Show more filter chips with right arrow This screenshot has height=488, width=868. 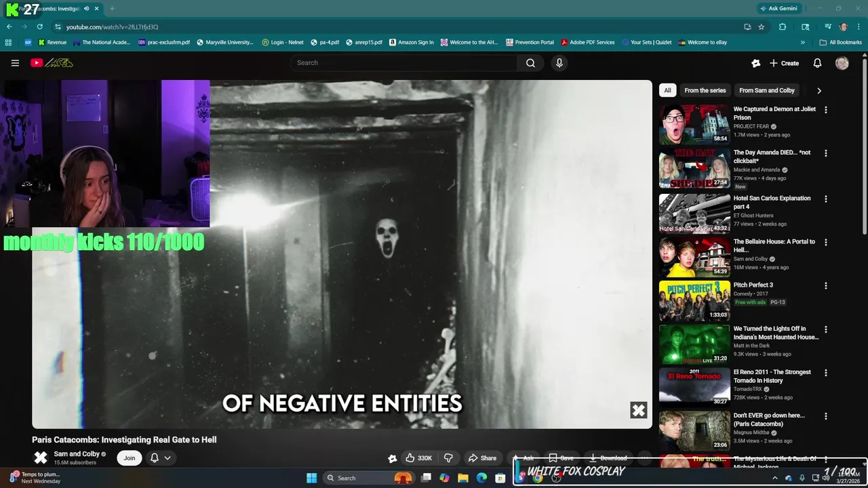(819, 90)
